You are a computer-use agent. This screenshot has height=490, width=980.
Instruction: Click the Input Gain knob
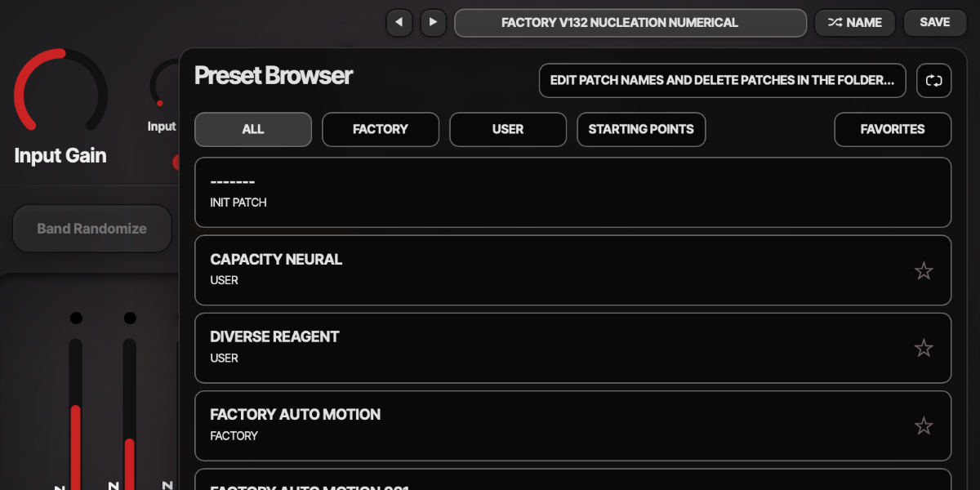tap(60, 91)
